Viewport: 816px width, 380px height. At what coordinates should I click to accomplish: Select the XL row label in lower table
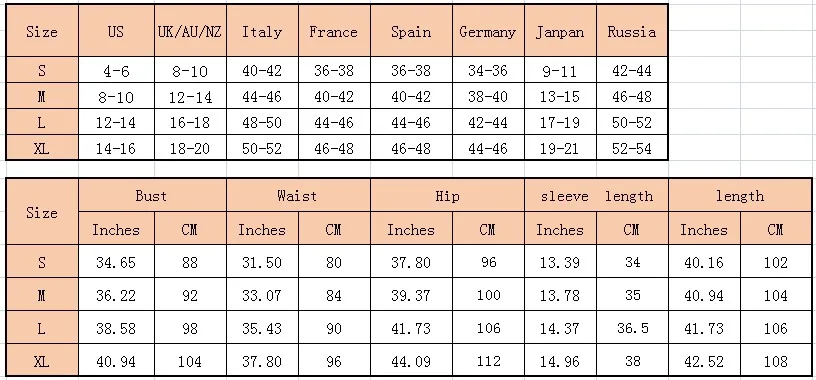pos(42,360)
